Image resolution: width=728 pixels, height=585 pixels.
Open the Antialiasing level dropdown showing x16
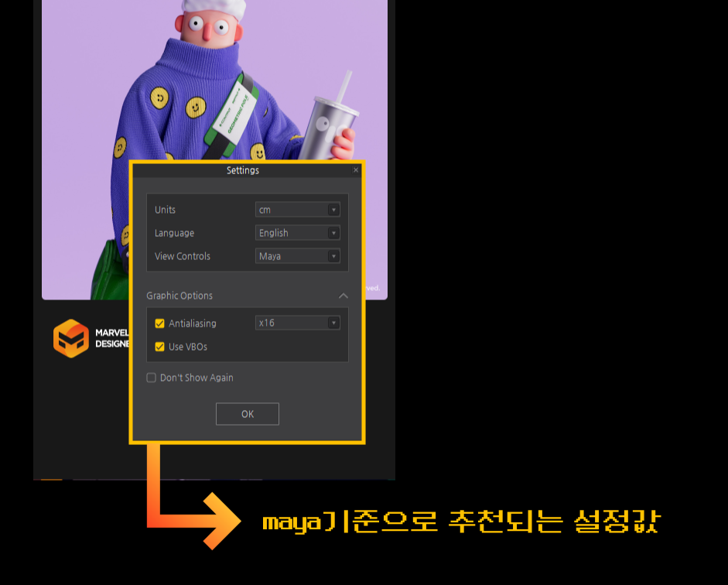[298, 323]
